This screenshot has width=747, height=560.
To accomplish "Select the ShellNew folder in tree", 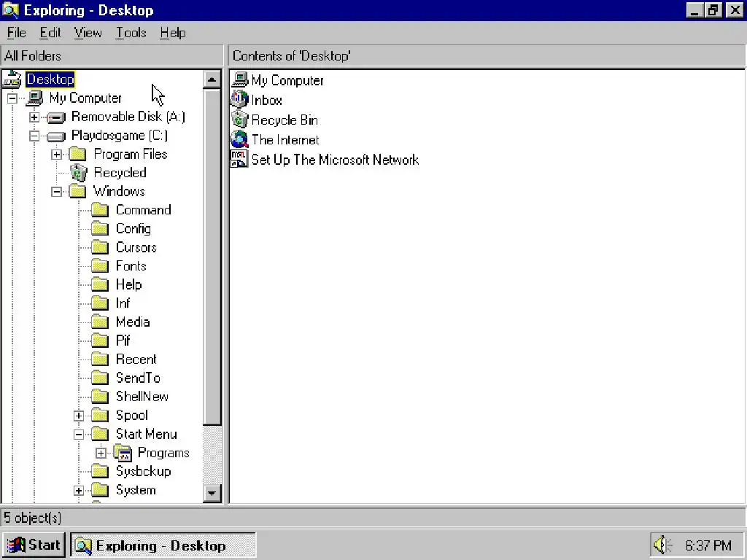I will [142, 397].
